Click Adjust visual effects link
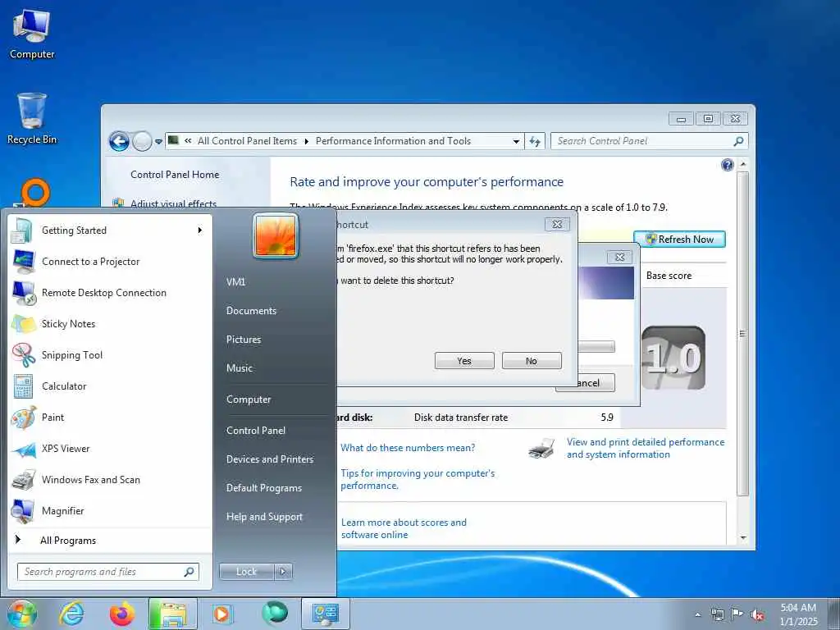The image size is (840, 630). point(174,203)
